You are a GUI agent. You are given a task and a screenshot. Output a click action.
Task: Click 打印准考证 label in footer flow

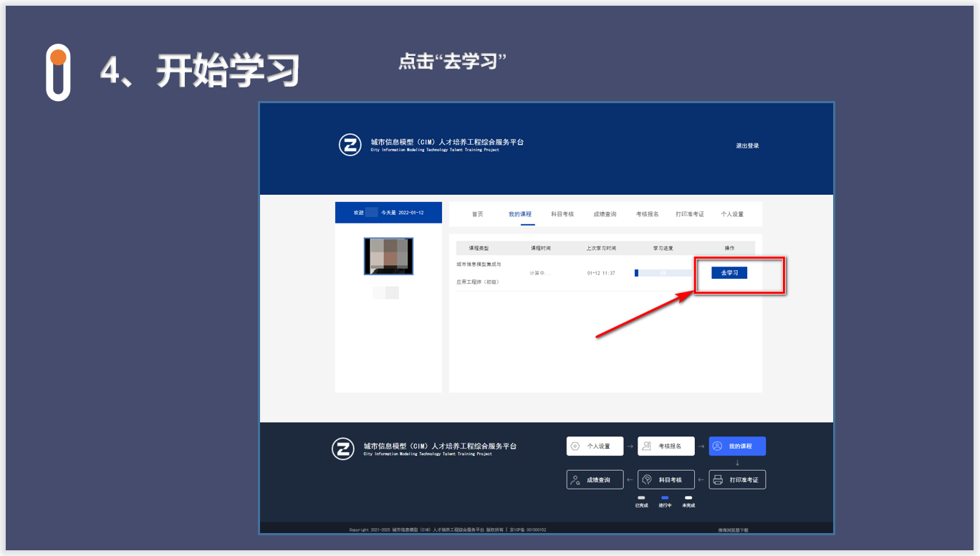(744, 480)
